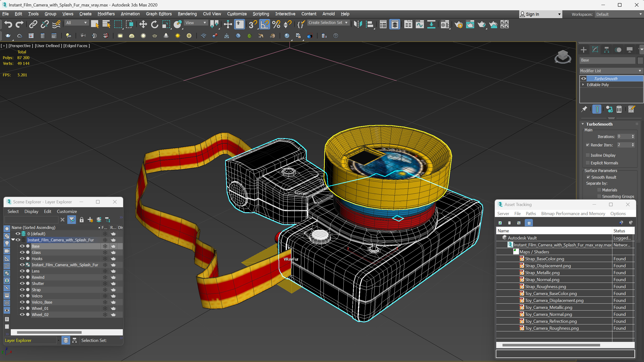This screenshot has width=644, height=362.
Task: Click the Undo arrow icon
Action: (x=8, y=24)
